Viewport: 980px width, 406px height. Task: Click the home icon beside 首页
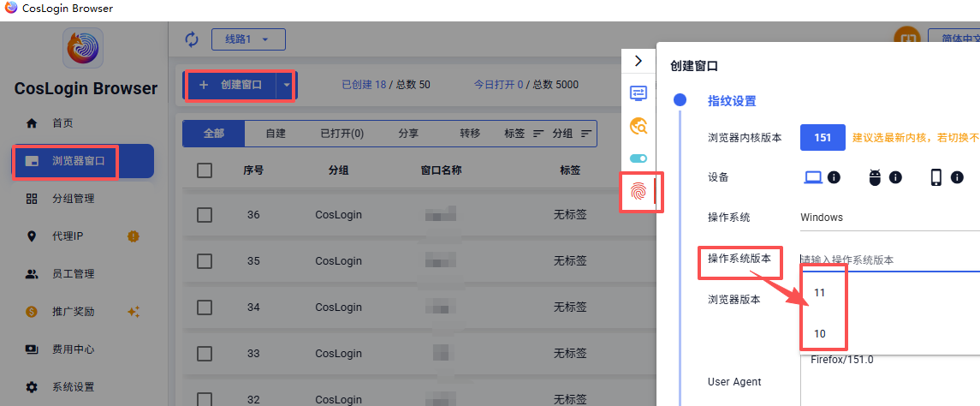click(32, 123)
